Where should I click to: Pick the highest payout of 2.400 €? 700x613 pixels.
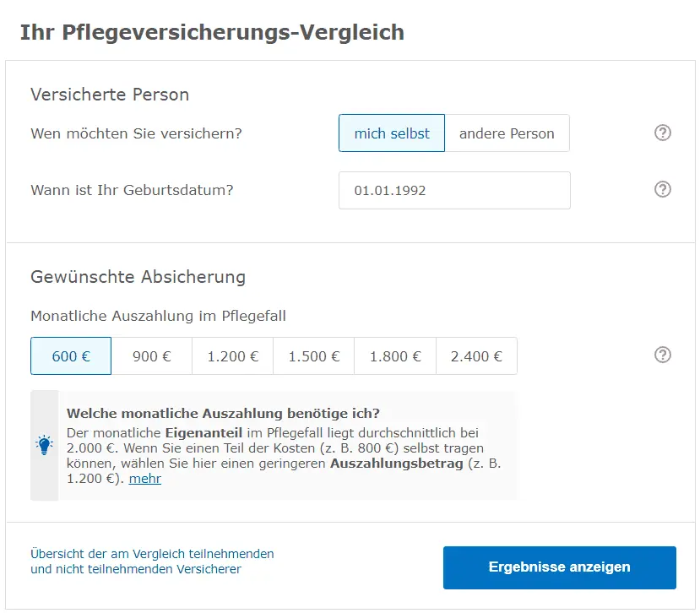(x=476, y=355)
